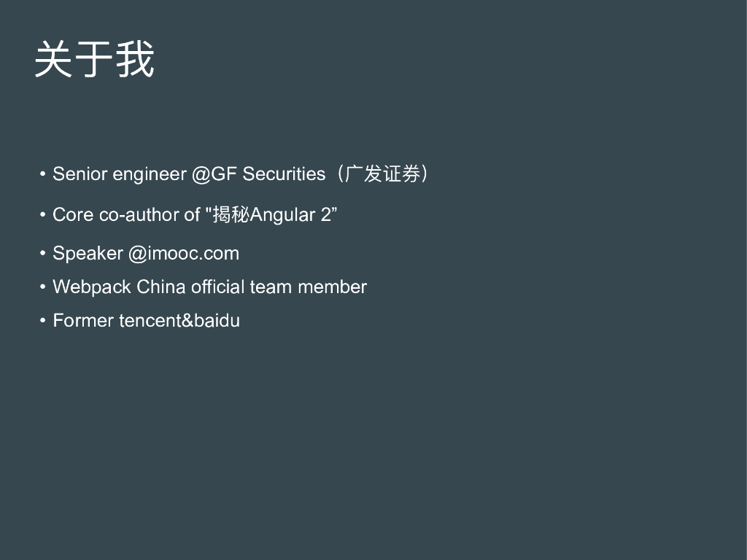Viewport: 747px width, 560px height.
Task: Click the text Core co-author of
Action: click(x=126, y=214)
